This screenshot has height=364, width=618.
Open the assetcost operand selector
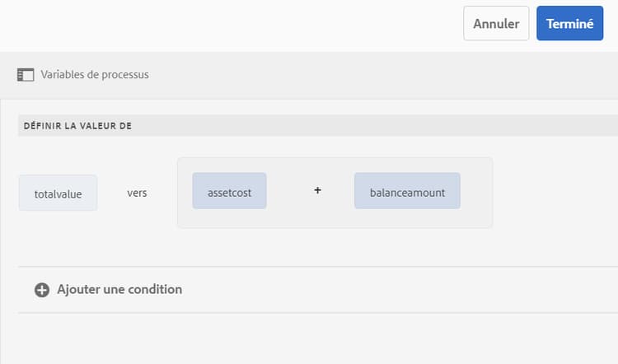229,190
